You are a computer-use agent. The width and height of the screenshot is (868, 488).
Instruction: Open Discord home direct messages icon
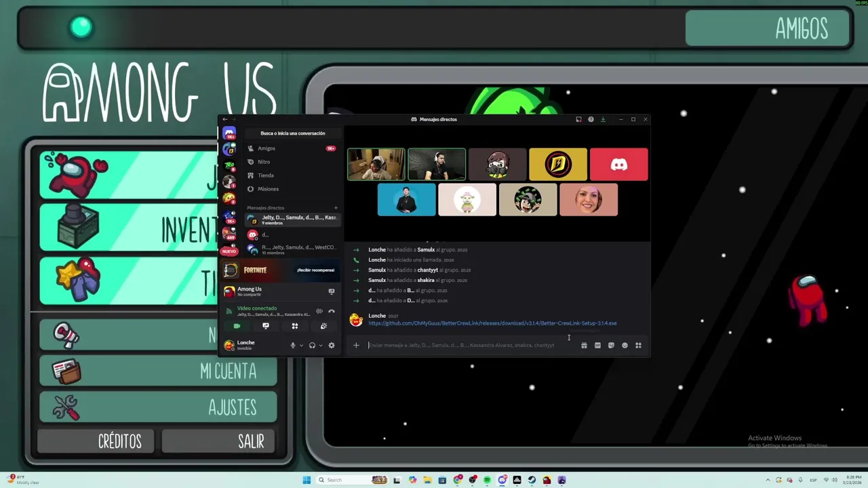pyautogui.click(x=229, y=134)
